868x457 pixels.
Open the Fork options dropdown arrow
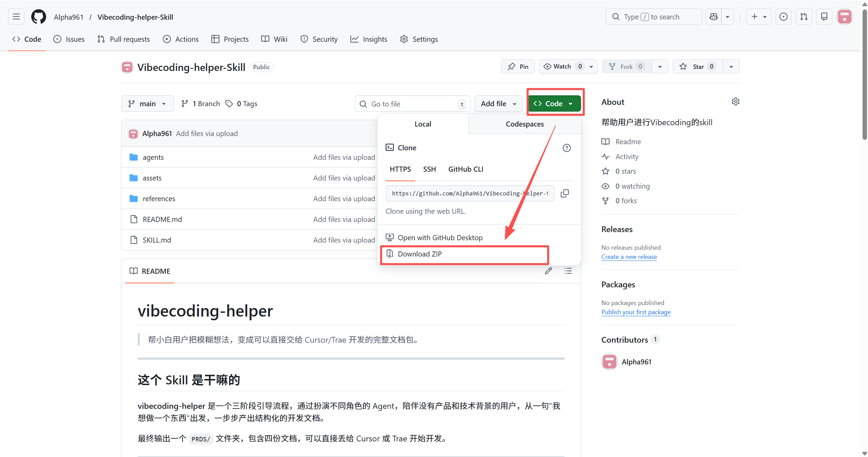[x=660, y=66]
